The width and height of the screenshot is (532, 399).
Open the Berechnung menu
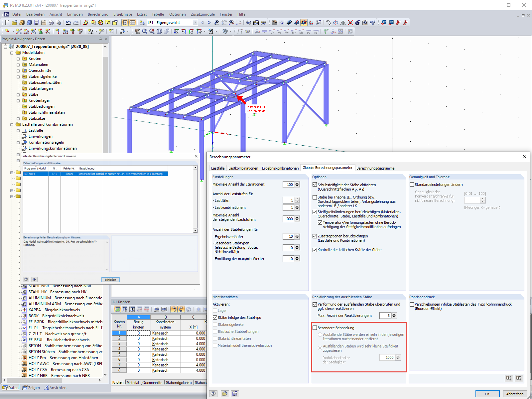click(x=98, y=14)
